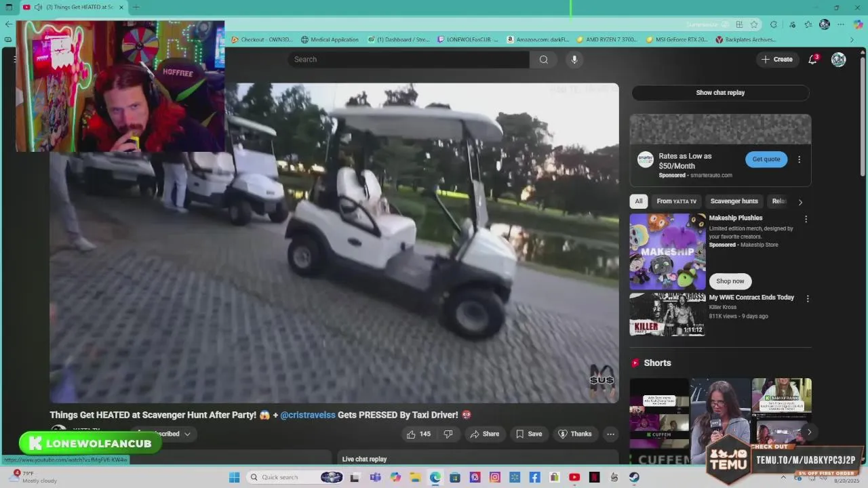The width and height of the screenshot is (868, 488).
Task: Open options for My WWE Contract video
Action: [807, 298]
